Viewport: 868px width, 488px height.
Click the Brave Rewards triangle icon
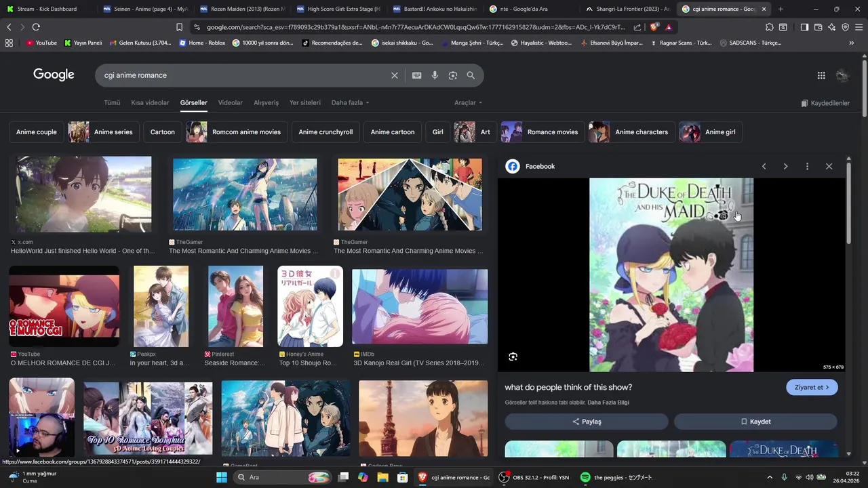click(x=669, y=27)
